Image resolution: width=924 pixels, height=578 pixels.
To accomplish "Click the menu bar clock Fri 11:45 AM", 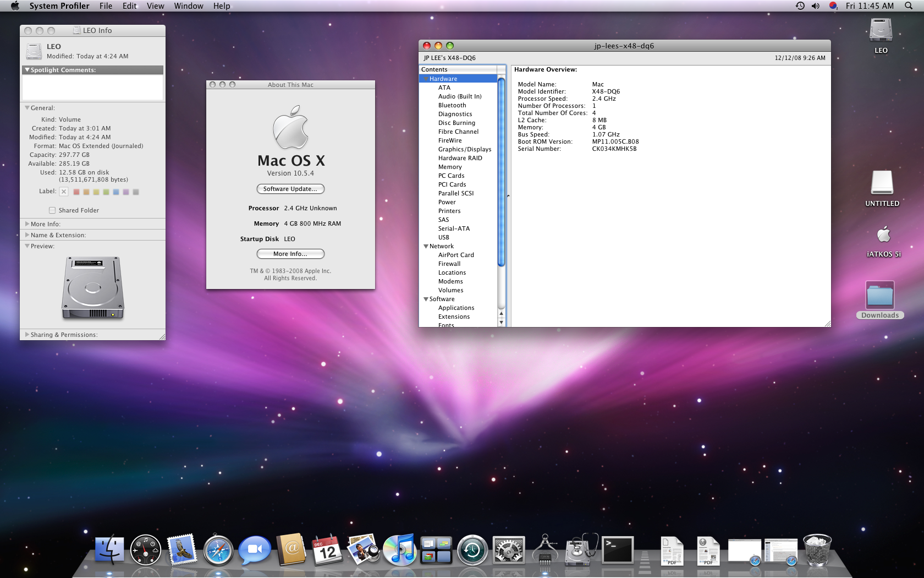I will (x=870, y=6).
